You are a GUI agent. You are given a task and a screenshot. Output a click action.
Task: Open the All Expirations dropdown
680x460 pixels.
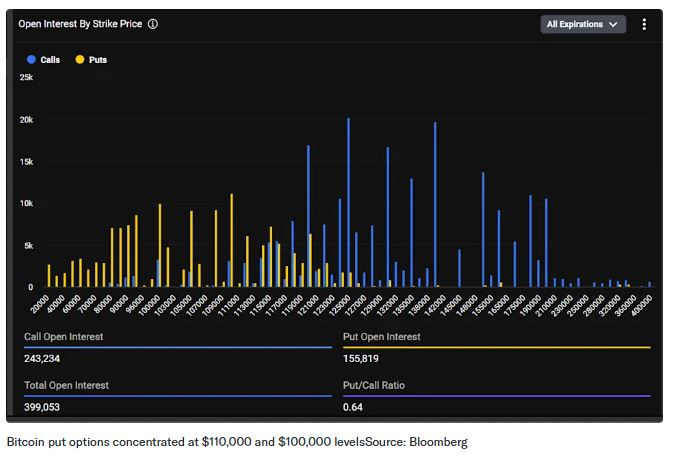[x=583, y=24]
